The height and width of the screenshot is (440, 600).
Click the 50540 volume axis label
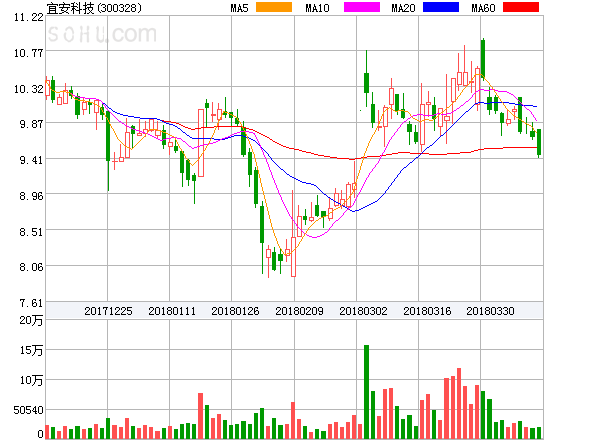coord(29,411)
